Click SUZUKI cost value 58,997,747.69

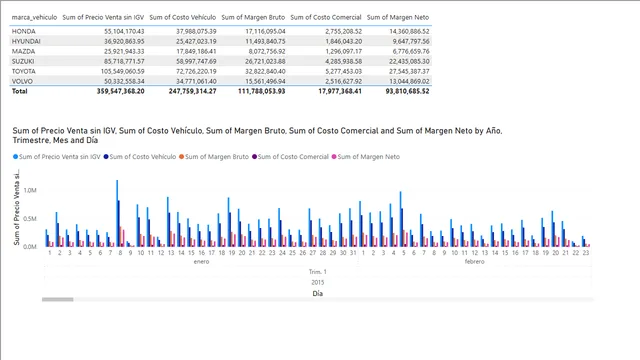[x=196, y=61]
